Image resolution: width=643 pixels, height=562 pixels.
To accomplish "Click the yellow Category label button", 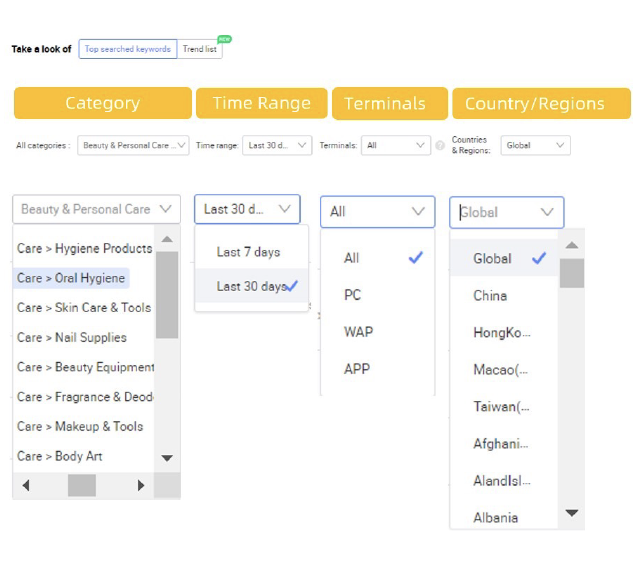I will point(102,103).
